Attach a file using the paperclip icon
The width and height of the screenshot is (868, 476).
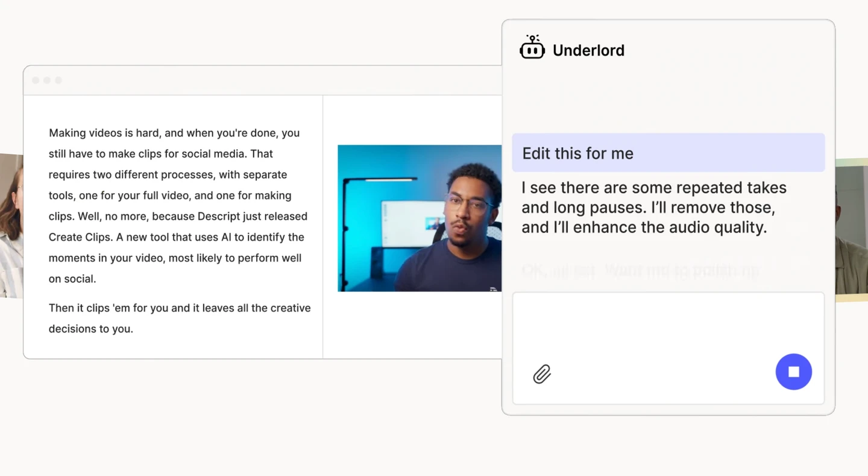[x=541, y=374]
